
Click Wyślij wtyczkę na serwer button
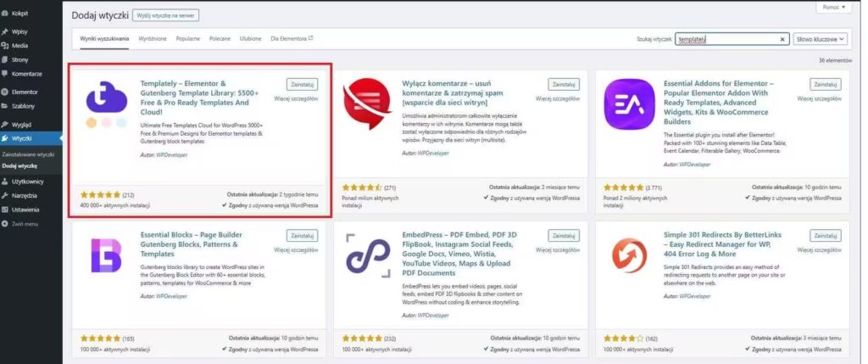click(165, 15)
